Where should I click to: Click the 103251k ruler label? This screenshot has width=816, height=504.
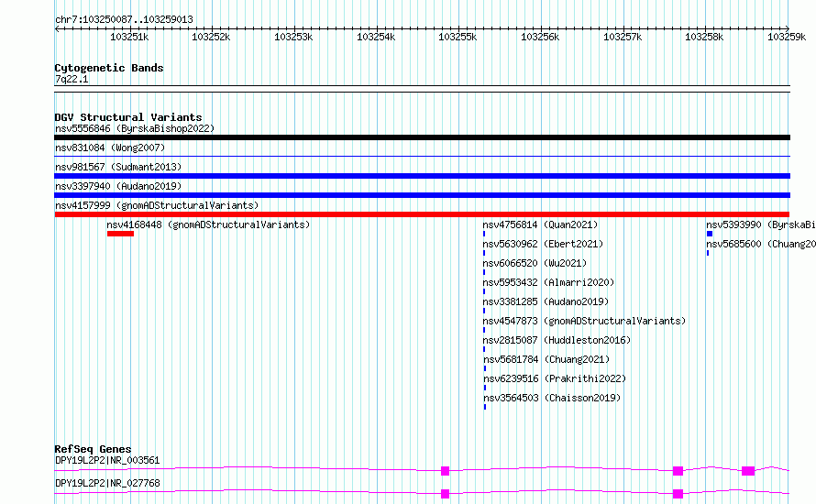pyautogui.click(x=129, y=37)
